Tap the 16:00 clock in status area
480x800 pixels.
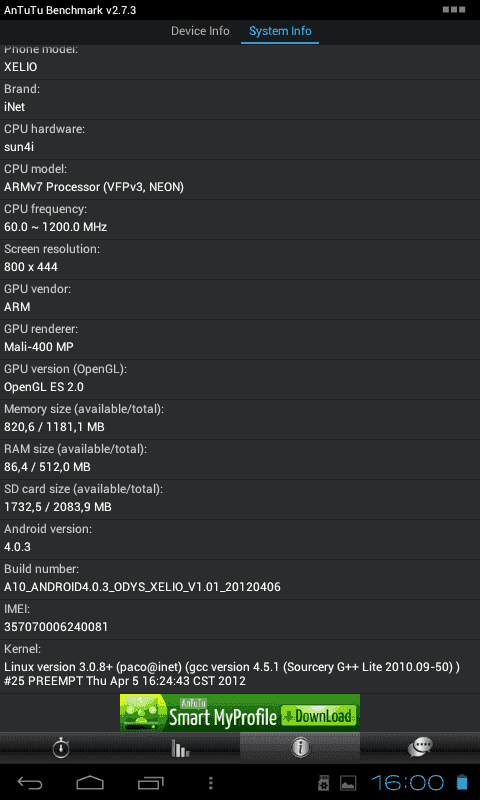[407, 783]
